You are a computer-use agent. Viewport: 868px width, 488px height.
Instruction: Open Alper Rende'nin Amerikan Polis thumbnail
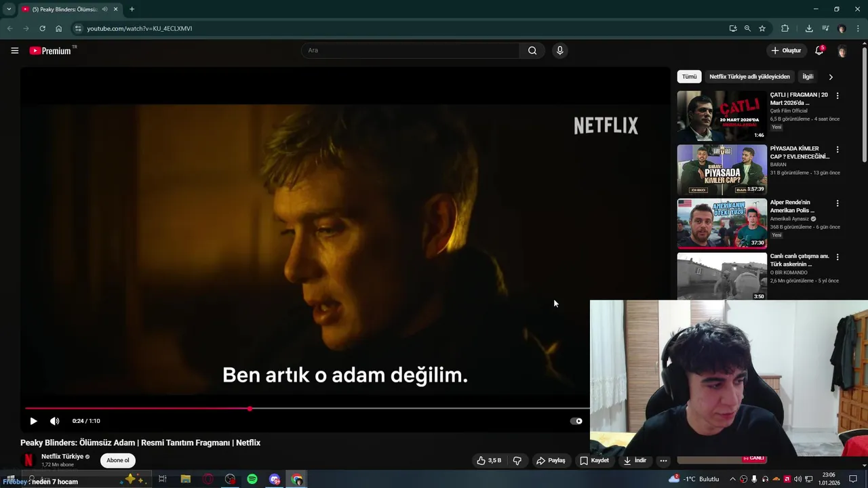722,224
